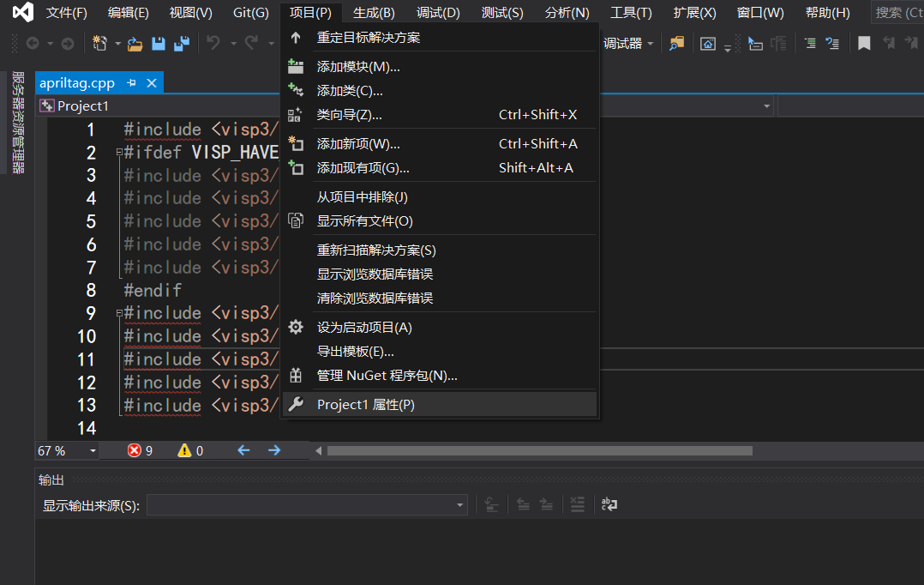
Task: Toggle word wrap in Output panel
Action: coord(609,504)
